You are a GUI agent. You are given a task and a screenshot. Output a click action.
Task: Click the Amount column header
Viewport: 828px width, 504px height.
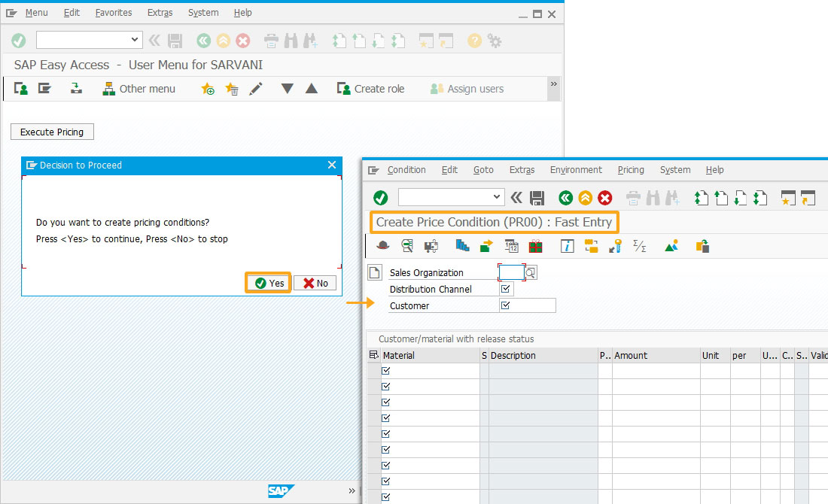[x=656, y=356]
